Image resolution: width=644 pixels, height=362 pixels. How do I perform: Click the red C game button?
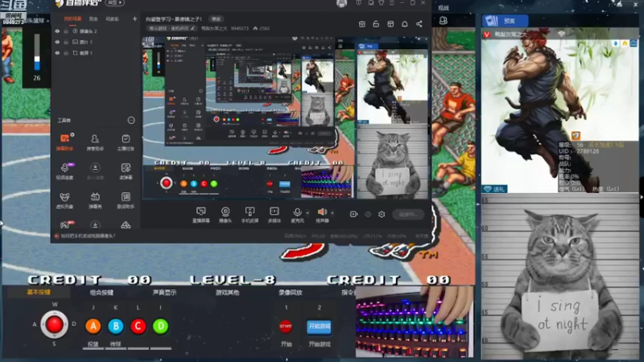[x=138, y=326]
